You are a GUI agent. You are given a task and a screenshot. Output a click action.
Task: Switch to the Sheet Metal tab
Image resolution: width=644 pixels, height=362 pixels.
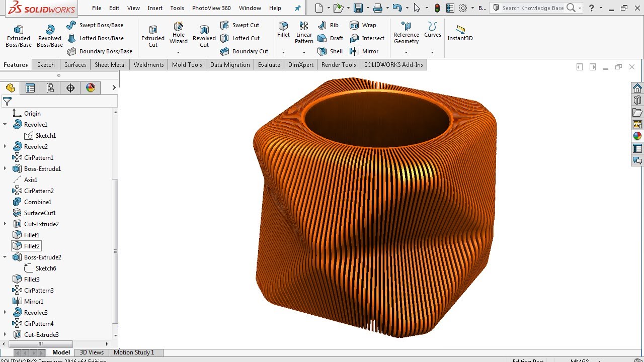[x=110, y=65]
